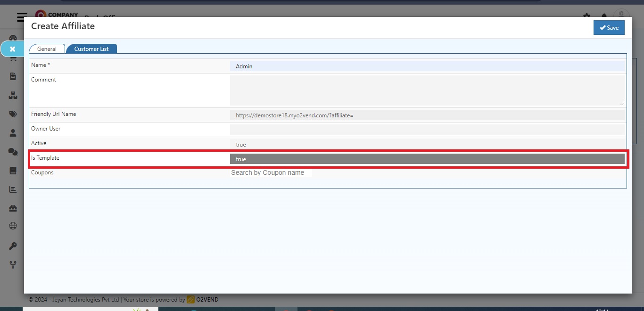Select the key access icon in sidebar
Viewport: 644px width, 311px height.
coord(13,246)
